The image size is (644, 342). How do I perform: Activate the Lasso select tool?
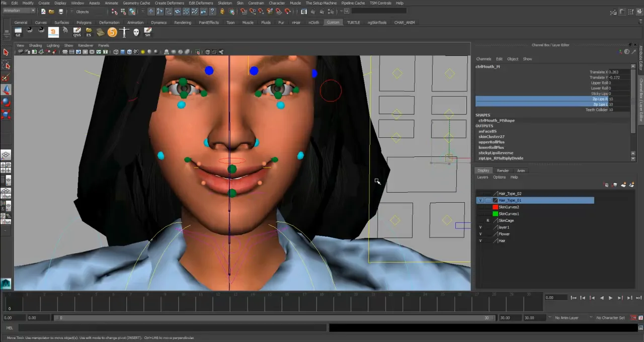coord(6,65)
